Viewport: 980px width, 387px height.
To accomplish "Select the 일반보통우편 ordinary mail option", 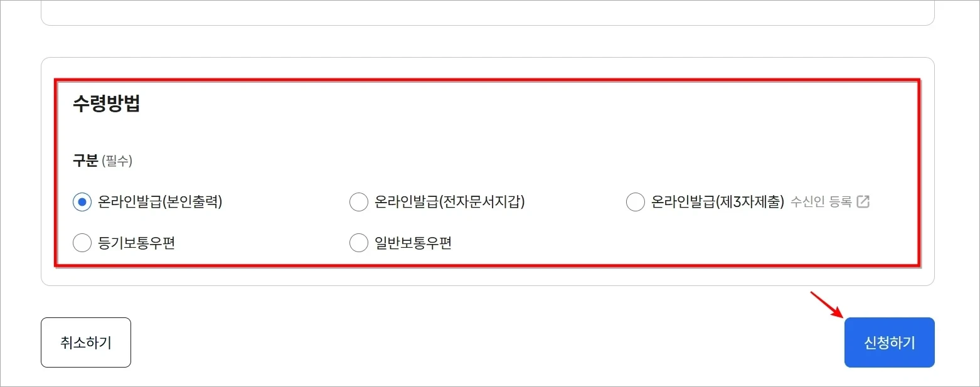I will click(358, 243).
